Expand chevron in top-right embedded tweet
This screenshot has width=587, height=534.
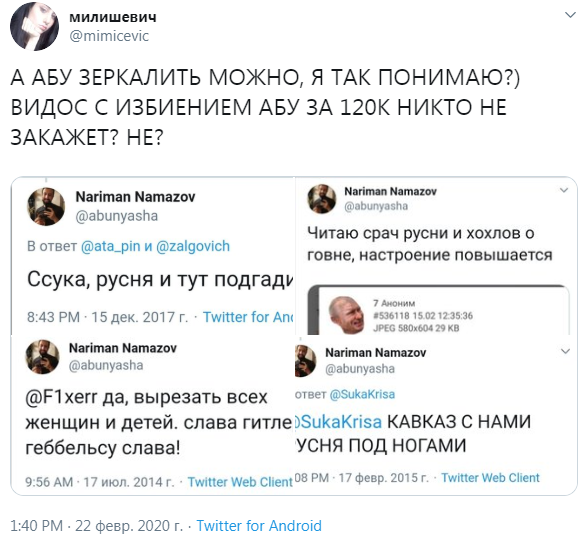(x=563, y=190)
